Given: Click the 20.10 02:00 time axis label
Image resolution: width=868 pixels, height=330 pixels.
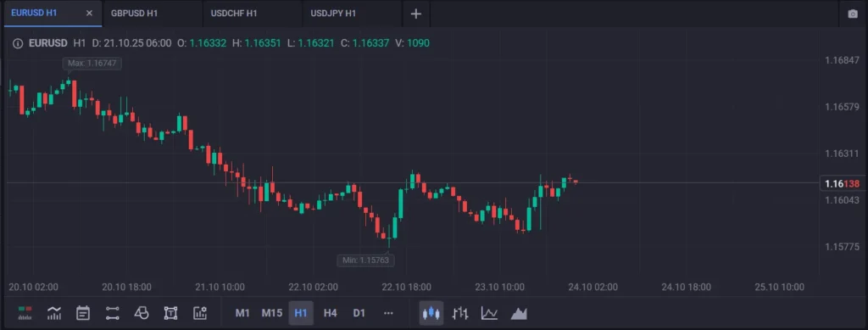Looking at the screenshot, I should click(34, 288).
